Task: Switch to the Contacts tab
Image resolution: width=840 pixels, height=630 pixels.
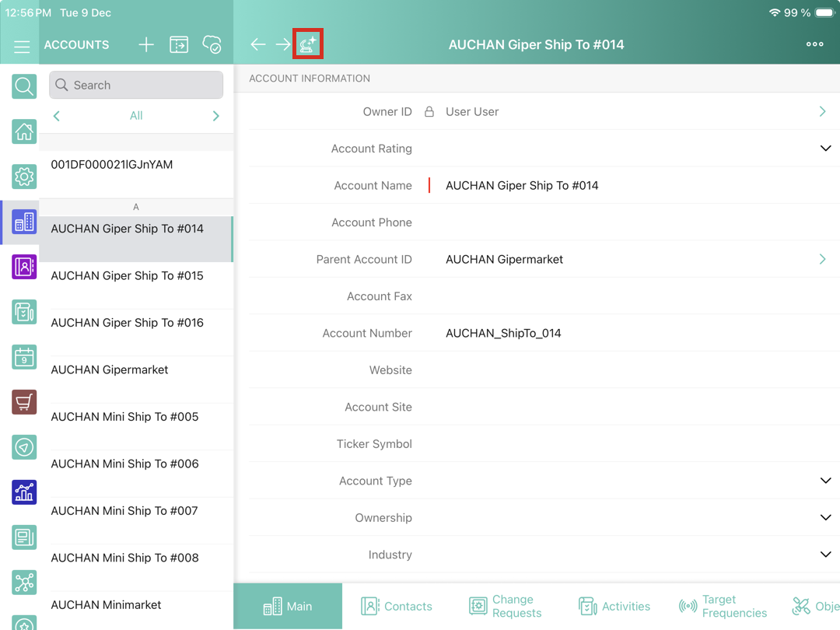Action: (x=397, y=606)
